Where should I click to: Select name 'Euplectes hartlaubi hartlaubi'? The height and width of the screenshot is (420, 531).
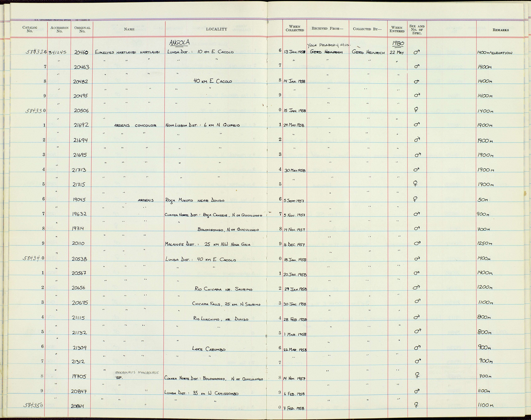(x=127, y=52)
